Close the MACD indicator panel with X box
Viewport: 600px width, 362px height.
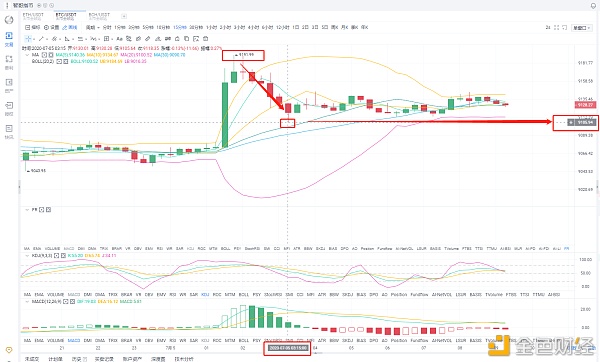(x=72, y=302)
